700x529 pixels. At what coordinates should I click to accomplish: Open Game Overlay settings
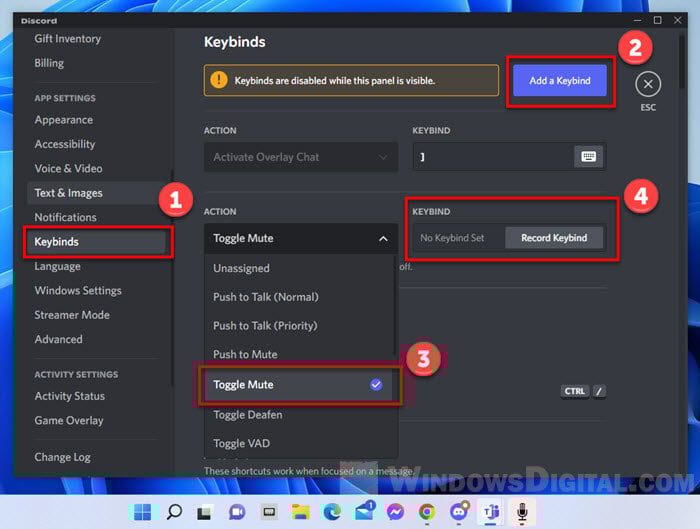pyautogui.click(x=69, y=421)
